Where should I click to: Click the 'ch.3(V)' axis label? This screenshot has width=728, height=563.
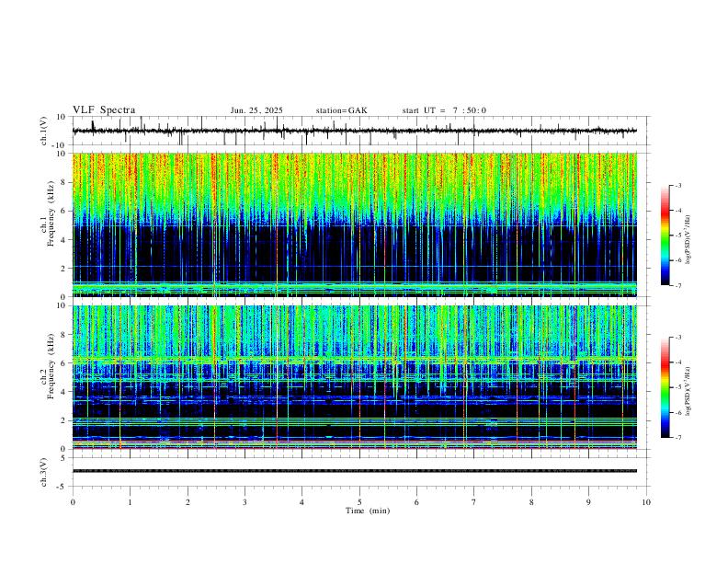click(44, 472)
